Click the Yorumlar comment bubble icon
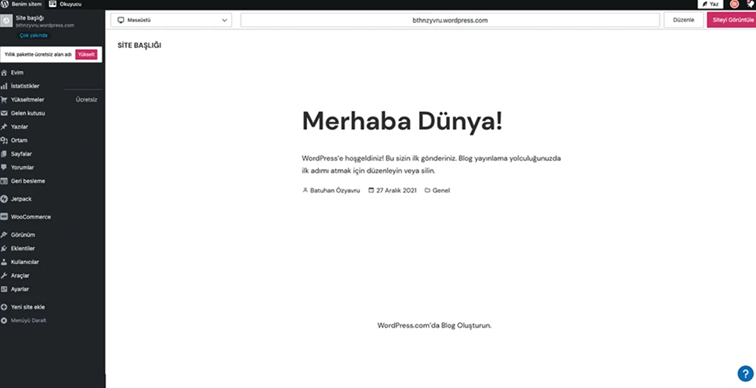Viewport: 756px width, 388px height. point(4,167)
